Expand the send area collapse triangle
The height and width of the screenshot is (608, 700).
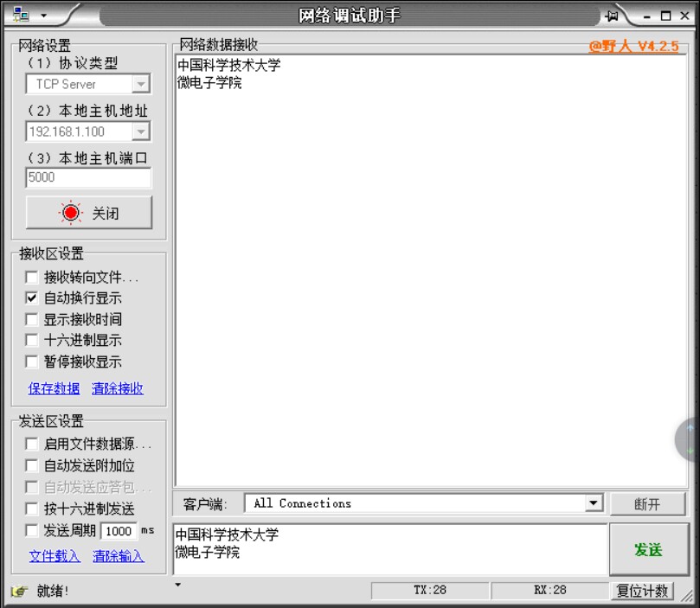[177, 585]
